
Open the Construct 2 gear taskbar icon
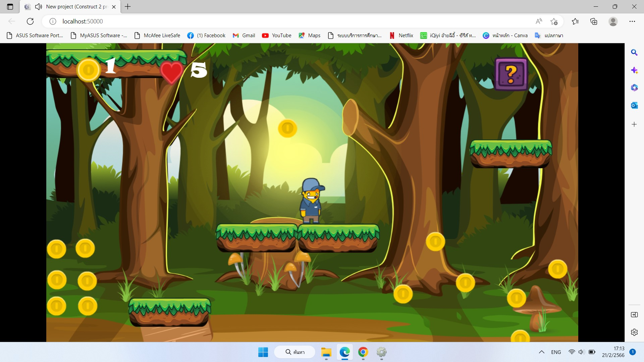tap(381, 352)
